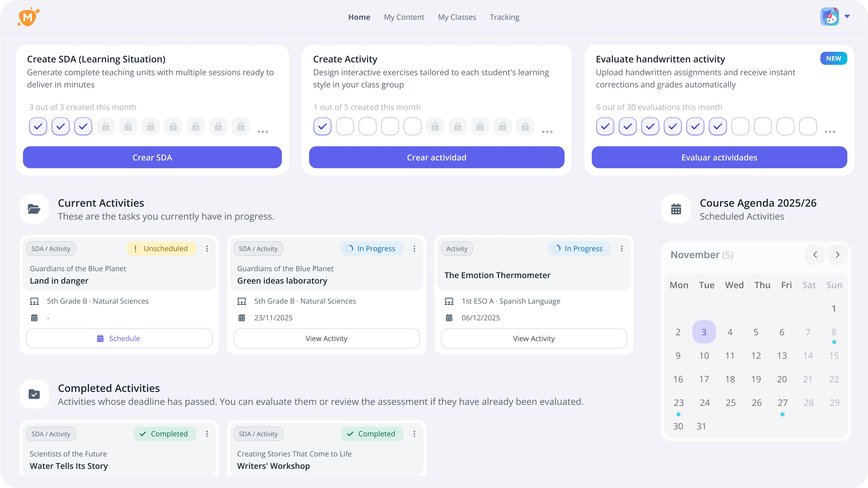This screenshot has width=868, height=488.
Task: Click first checked box under Create SDA
Action: pos(38,126)
